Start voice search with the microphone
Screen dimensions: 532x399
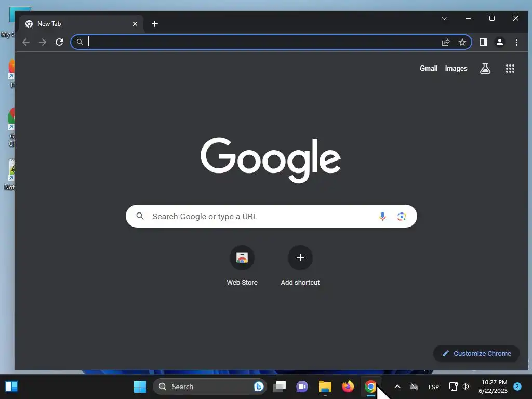pyautogui.click(x=382, y=216)
